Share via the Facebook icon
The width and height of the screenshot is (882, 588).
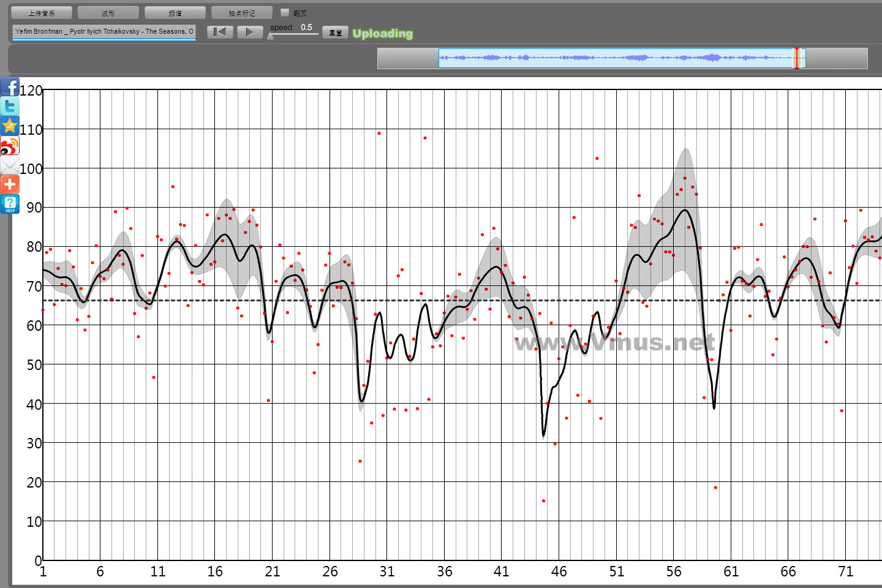click(x=10, y=87)
